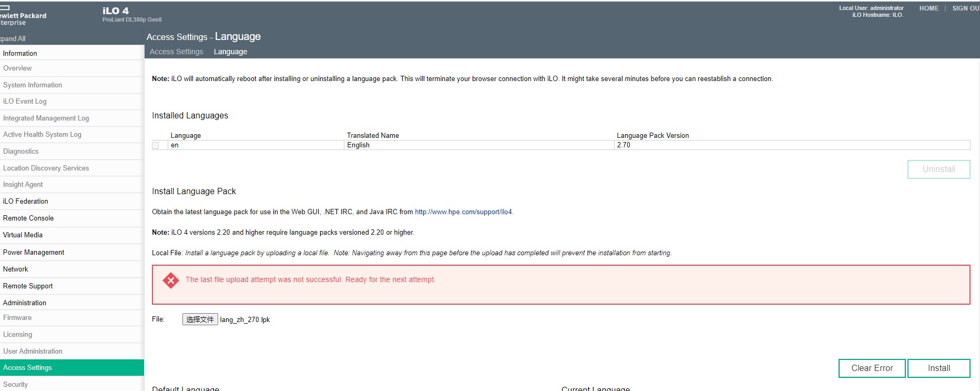Click the Install Language Pack heading
Image resolution: width=980 pixels, height=391 pixels.
coord(194,192)
